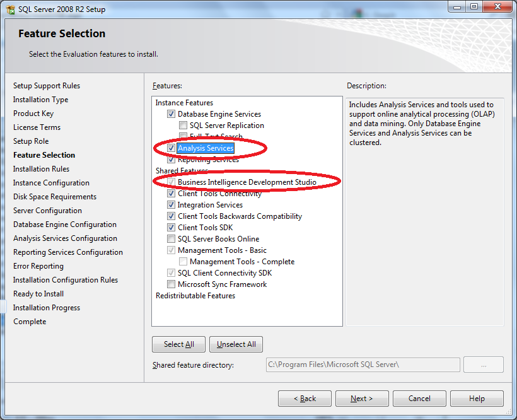The image size is (517, 420).
Task: Toggle Management Tools - Basic checkbox
Action: pos(171,250)
